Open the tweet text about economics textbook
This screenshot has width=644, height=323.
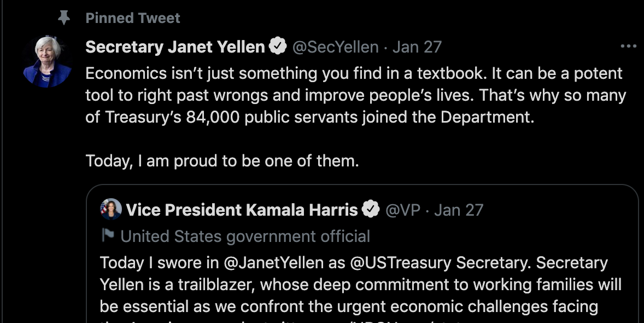356,95
